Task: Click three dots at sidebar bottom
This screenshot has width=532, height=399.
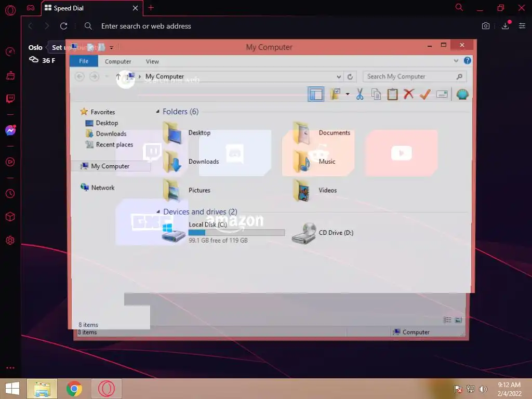Action: coord(10,368)
